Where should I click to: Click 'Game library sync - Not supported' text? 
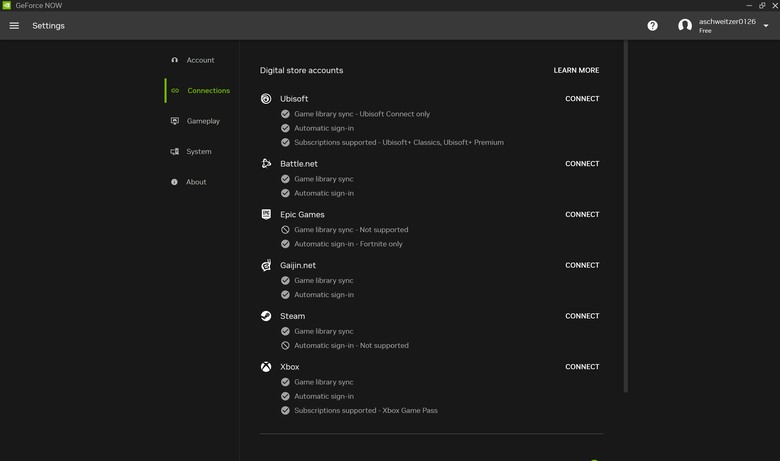coord(351,230)
